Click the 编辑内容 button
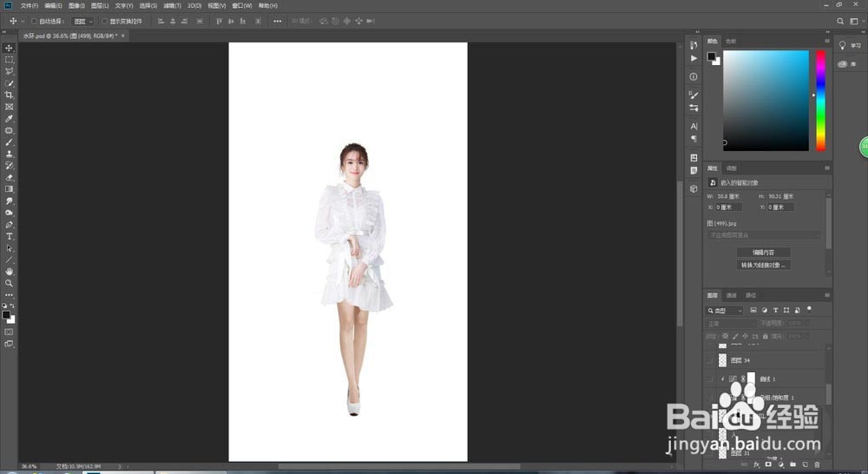This screenshot has height=474, width=868. click(763, 253)
